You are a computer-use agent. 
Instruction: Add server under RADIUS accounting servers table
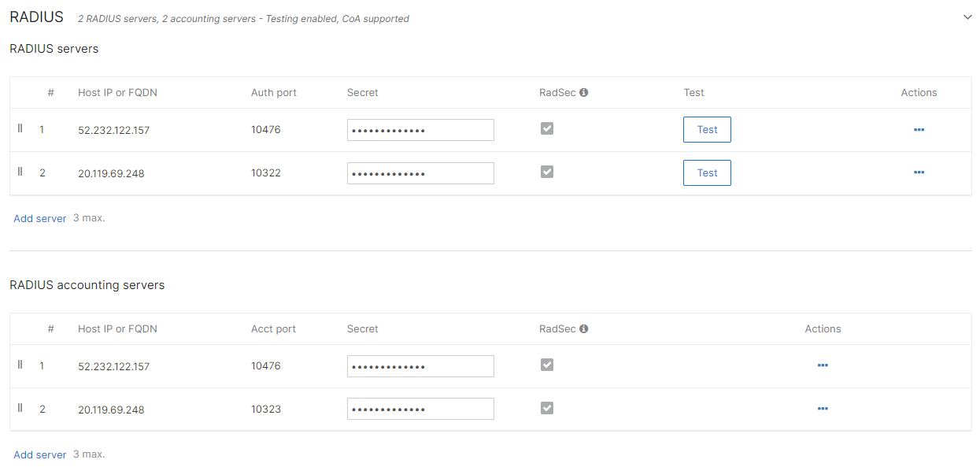pyautogui.click(x=40, y=454)
